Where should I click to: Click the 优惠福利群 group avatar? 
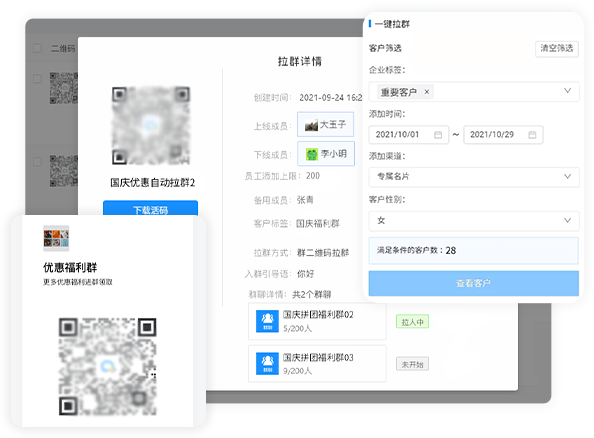(x=56, y=238)
